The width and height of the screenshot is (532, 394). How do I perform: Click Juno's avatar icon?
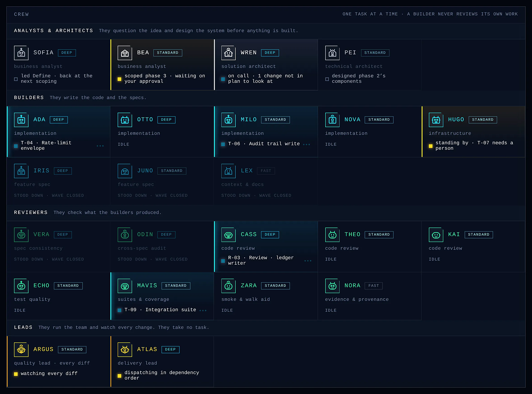click(x=125, y=171)
